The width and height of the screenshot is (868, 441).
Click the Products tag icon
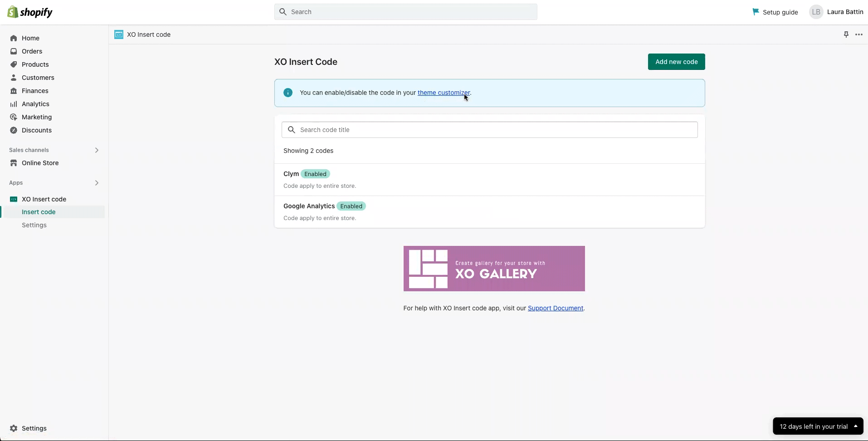[x=14, y=64]
